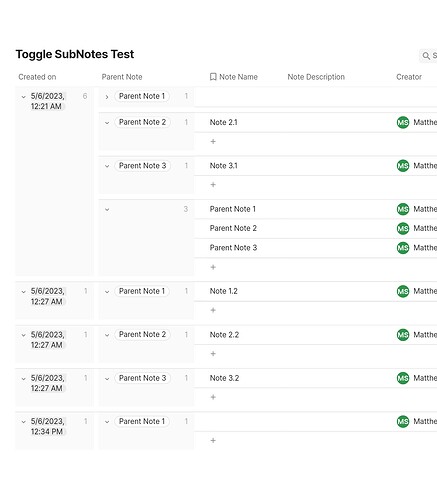Click the plus icon under Note 3.2
Image resolution: width=437 pixels, height=500 pixels.
coord(213,397)
